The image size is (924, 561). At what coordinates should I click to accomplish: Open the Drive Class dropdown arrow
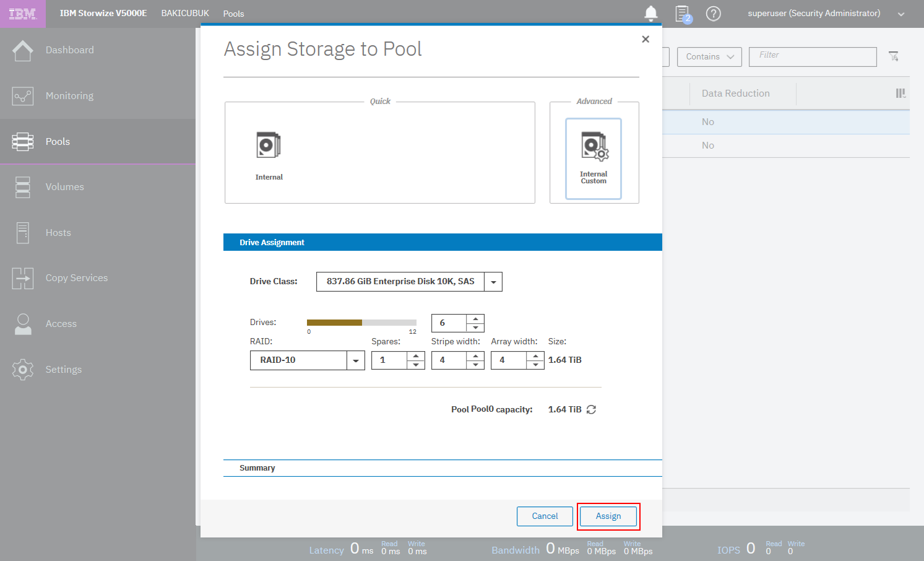point(493,282)
